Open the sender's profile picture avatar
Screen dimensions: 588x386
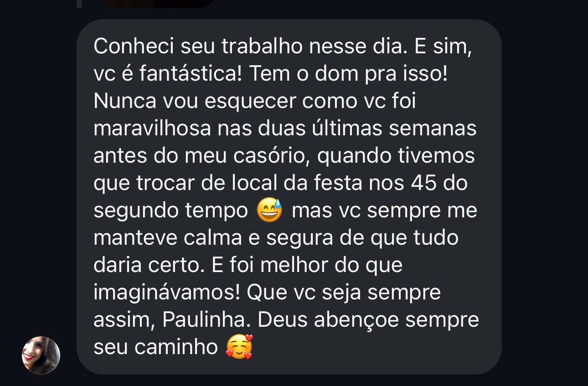(x=41, y=355)
